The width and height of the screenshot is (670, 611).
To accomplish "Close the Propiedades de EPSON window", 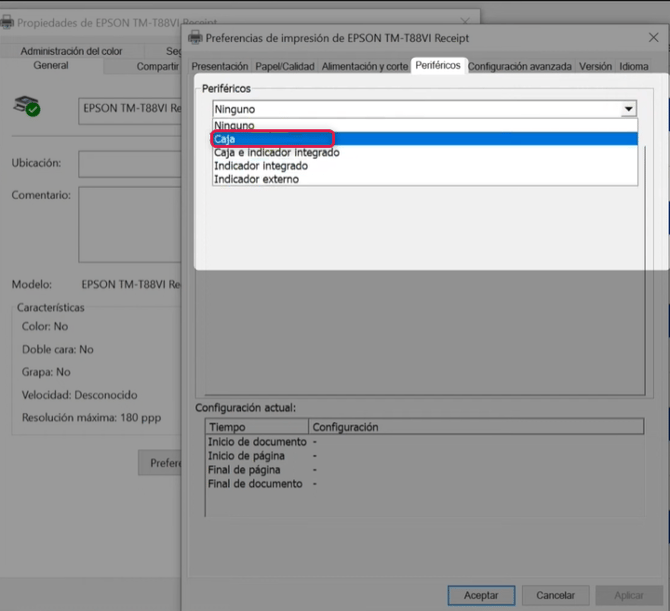I will [x=465, y=21].
